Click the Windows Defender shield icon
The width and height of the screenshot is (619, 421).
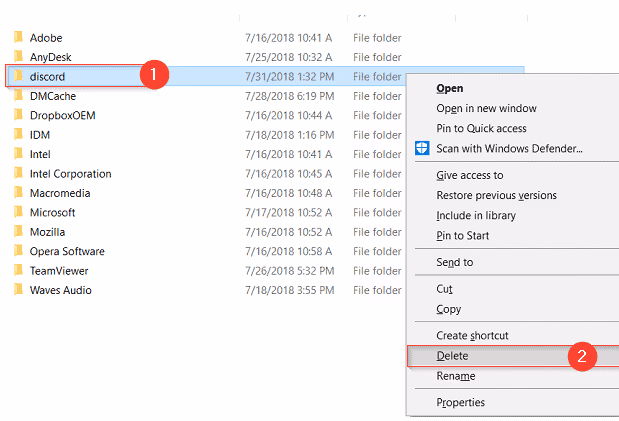[x=422, y=148]
